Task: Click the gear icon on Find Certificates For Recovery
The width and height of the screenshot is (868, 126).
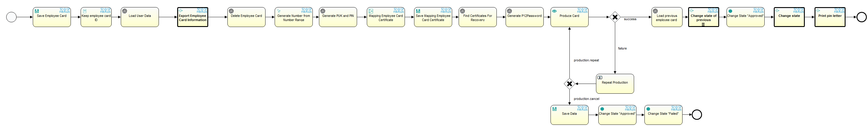Action: 462,11
